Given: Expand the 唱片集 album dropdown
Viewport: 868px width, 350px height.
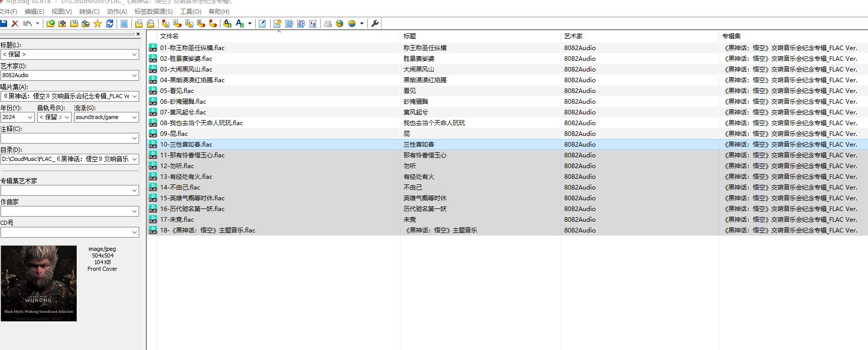Looking at the screenshot, I should (x=135, y=96).
